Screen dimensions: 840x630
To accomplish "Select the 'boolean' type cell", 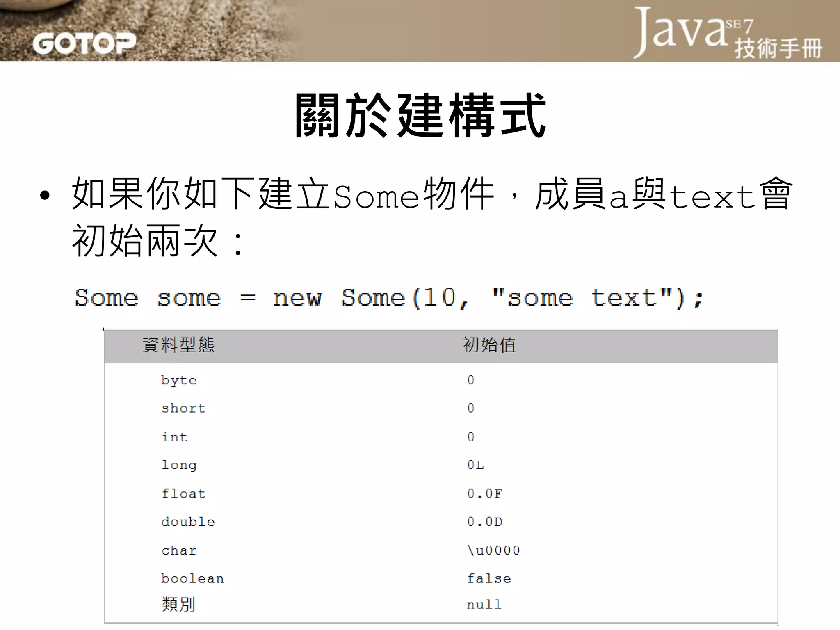I will [x=192, y=578].
